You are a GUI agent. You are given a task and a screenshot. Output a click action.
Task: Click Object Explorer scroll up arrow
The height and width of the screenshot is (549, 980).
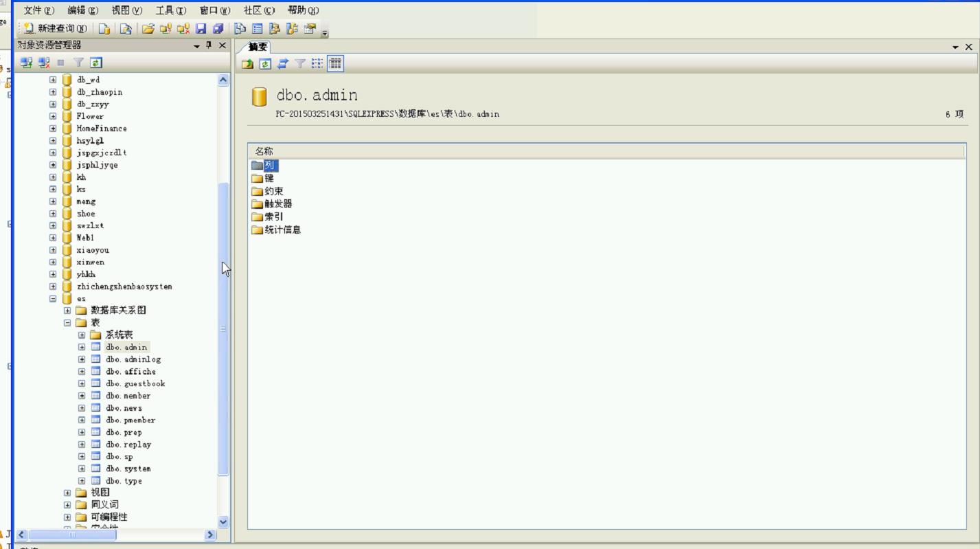point(223,80)
